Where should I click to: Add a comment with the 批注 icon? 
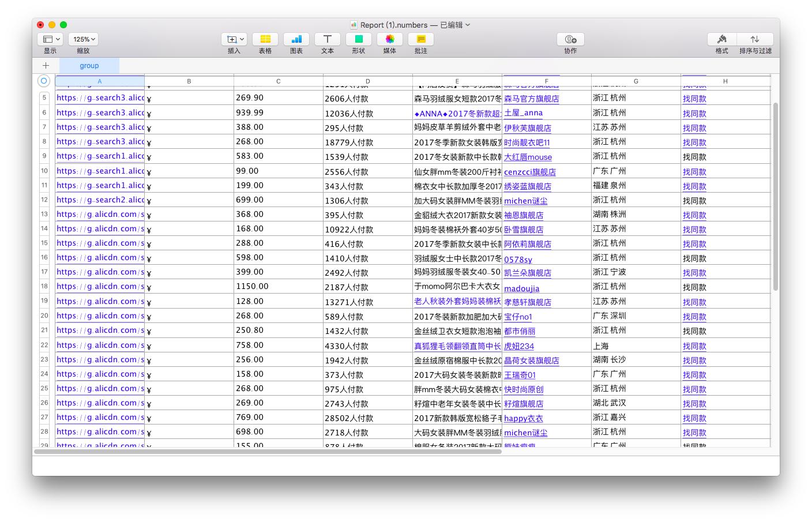(x=420, y=39)
